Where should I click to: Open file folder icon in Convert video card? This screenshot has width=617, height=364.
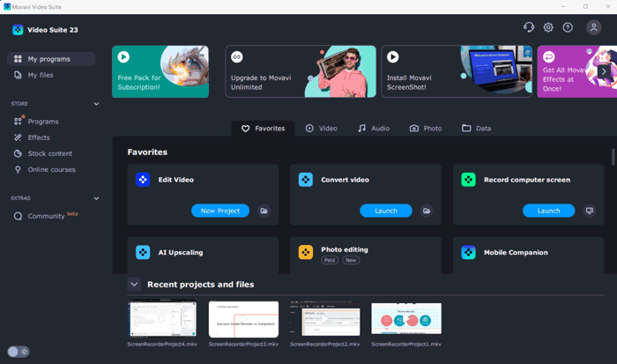click(x=427, y=211)
